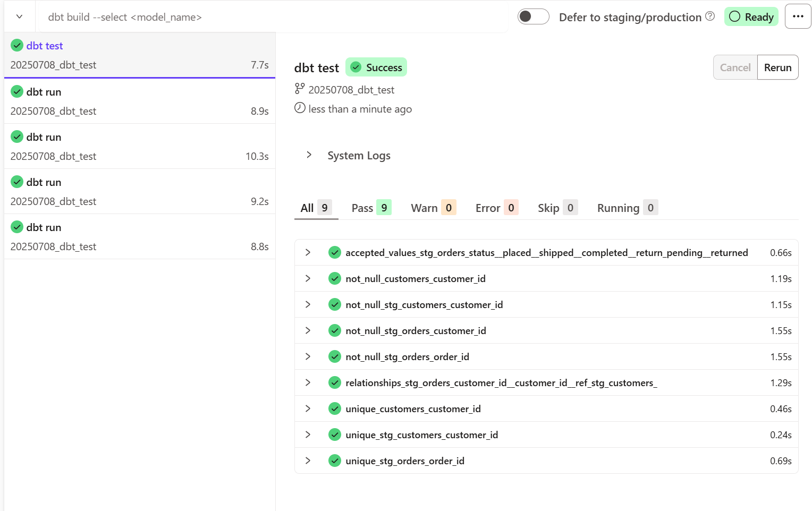The width and height of the screenshot is (812, 511).
Task: Click the 7.7s duration of the dbt test run
Action: (259, 65)
